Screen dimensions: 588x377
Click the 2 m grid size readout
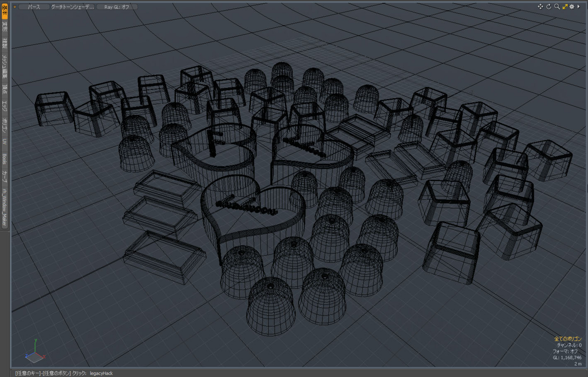click(x=578, y=364)
